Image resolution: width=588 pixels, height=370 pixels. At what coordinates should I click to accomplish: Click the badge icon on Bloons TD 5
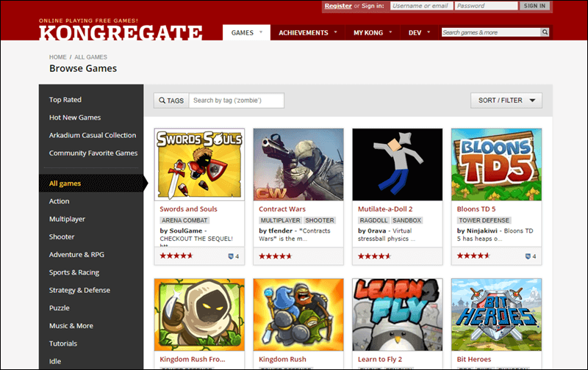pyautogui.click(x=528, y=256)
